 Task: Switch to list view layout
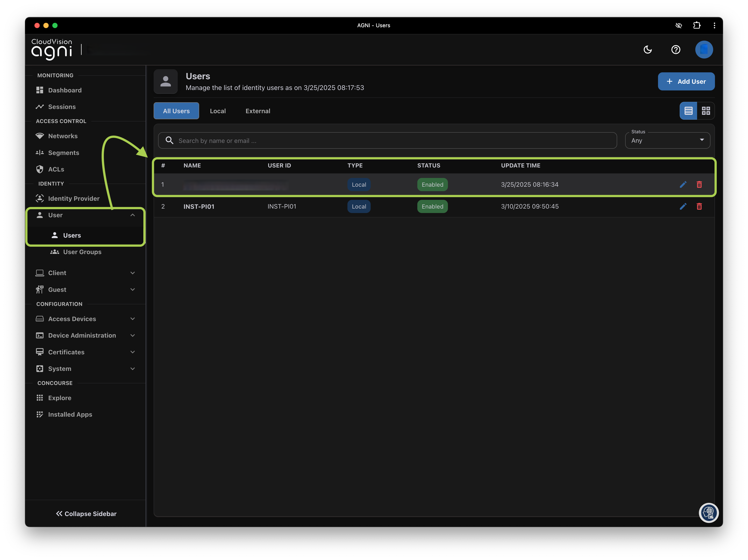(x=688, y=111)
